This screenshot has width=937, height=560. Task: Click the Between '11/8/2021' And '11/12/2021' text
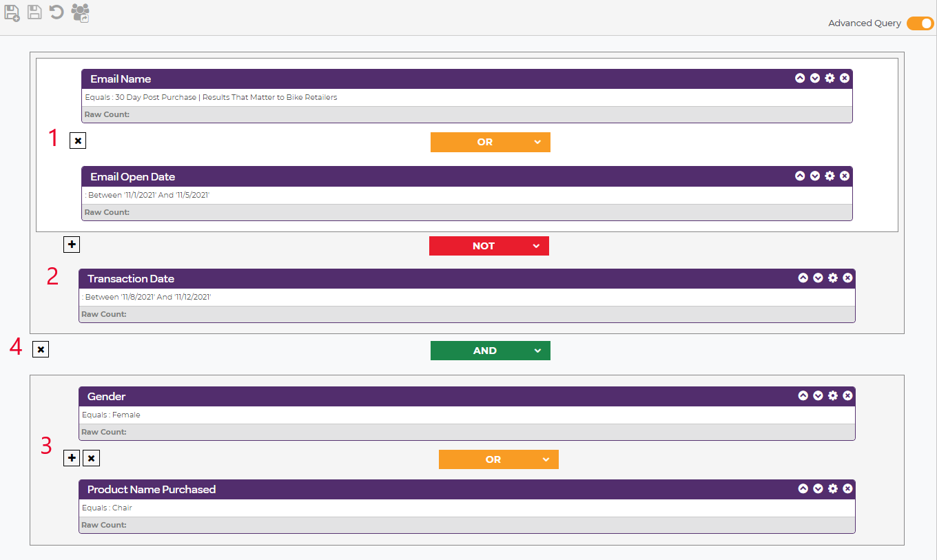146,298
